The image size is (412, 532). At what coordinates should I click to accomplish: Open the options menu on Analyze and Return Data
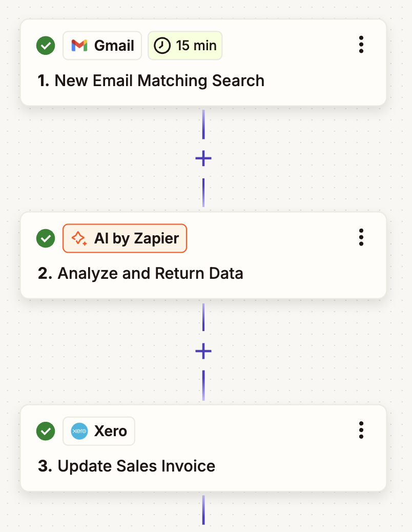tap(361, 237)
